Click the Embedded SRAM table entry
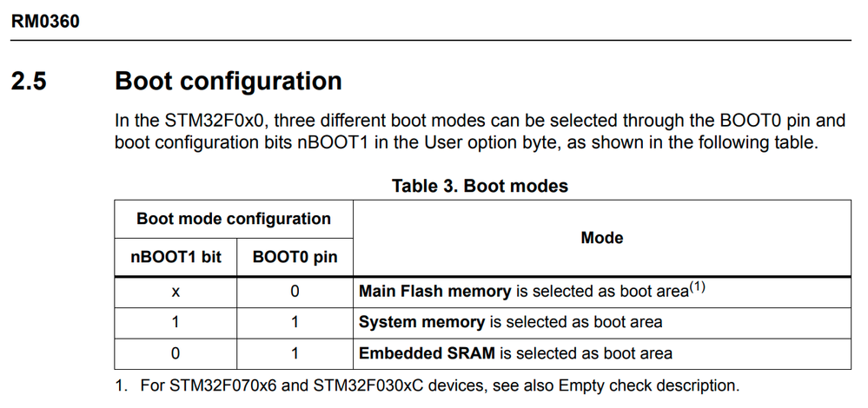 pos(427,352)
